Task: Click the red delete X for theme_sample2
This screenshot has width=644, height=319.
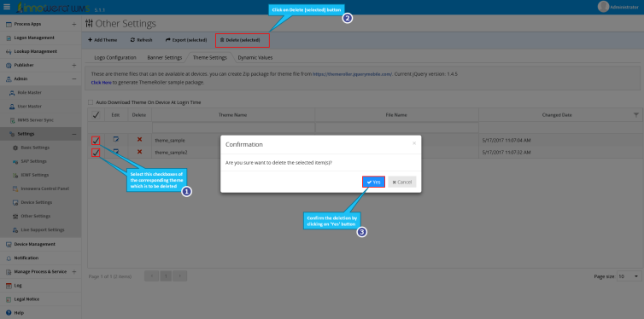Action: (139, 152)
